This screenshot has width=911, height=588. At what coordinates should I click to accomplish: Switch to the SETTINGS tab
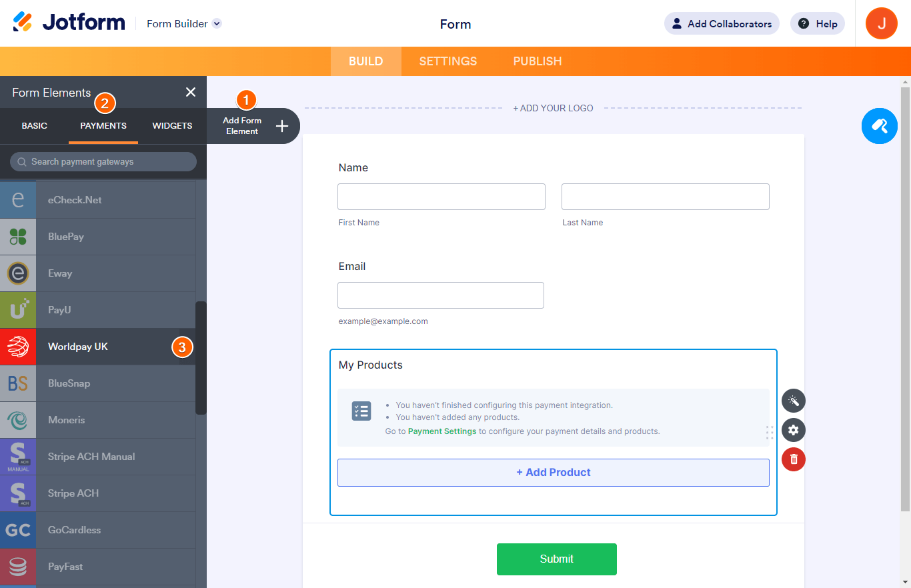tap(448, 61)
